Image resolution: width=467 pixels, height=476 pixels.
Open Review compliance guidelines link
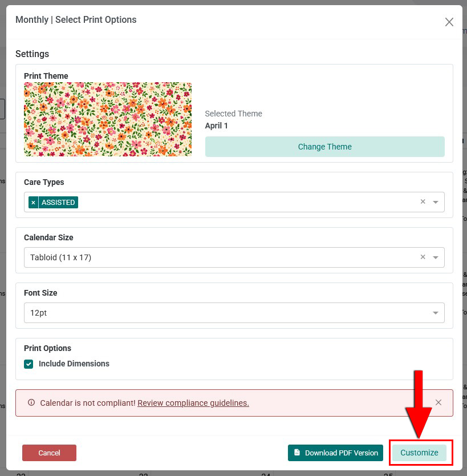tap(193, 403)
